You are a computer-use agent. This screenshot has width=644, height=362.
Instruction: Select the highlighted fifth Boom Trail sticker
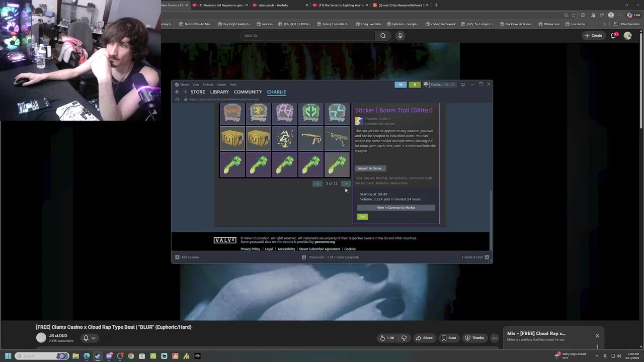[x=337, y=165]
